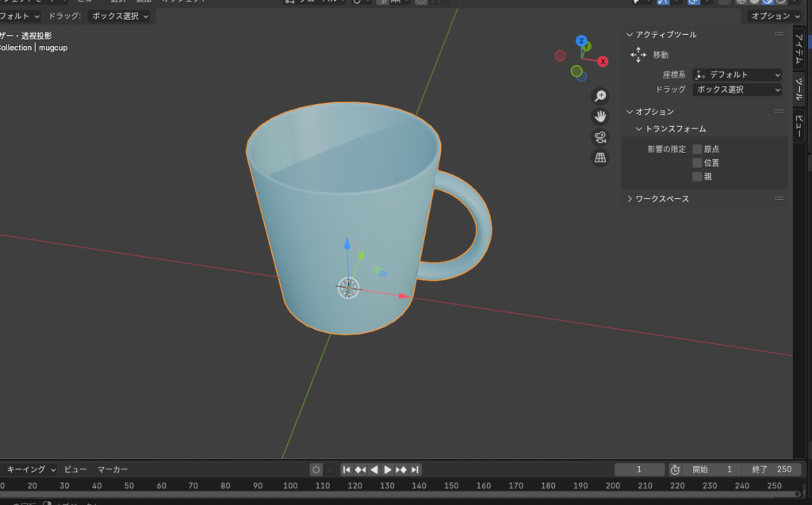Open the マーカー menu in timeline
This screenshot has height=505, width=812.
click(x=113, y=469)
